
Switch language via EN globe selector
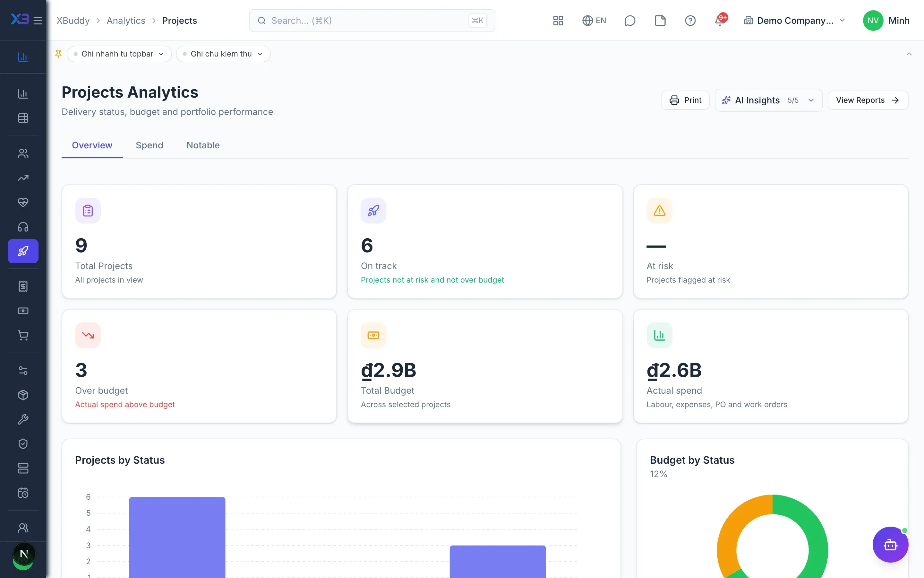tap(594, 21)
